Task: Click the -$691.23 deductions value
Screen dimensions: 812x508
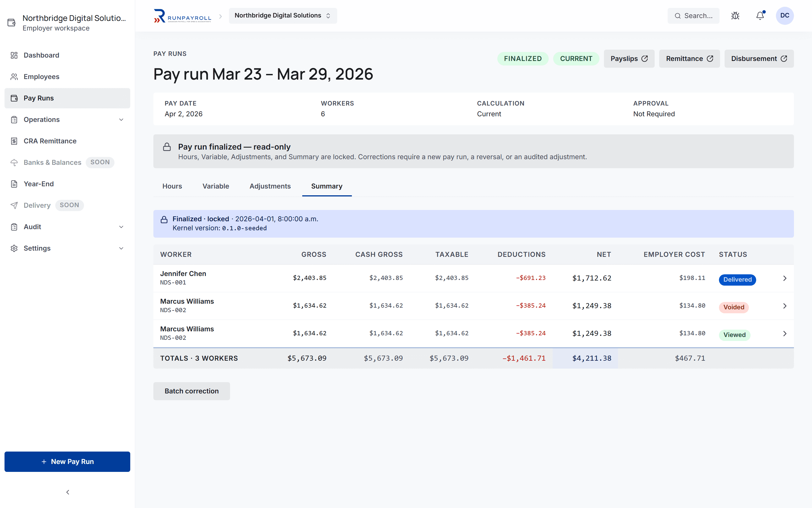Action: pos(531,278)
